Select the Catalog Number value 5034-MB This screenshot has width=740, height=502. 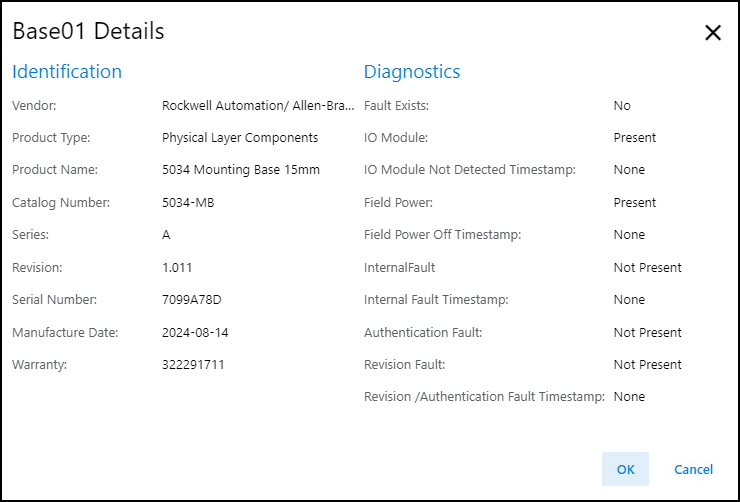(x=188, y=203)
